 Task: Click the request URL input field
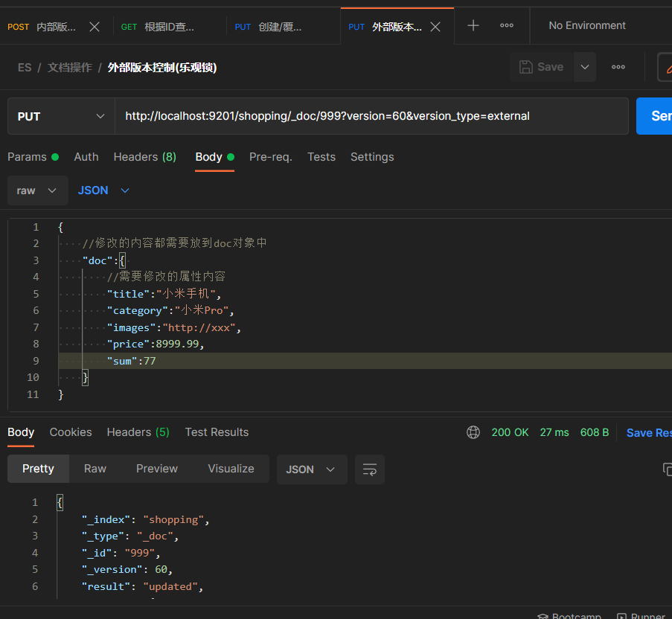[x=371, y=116]
